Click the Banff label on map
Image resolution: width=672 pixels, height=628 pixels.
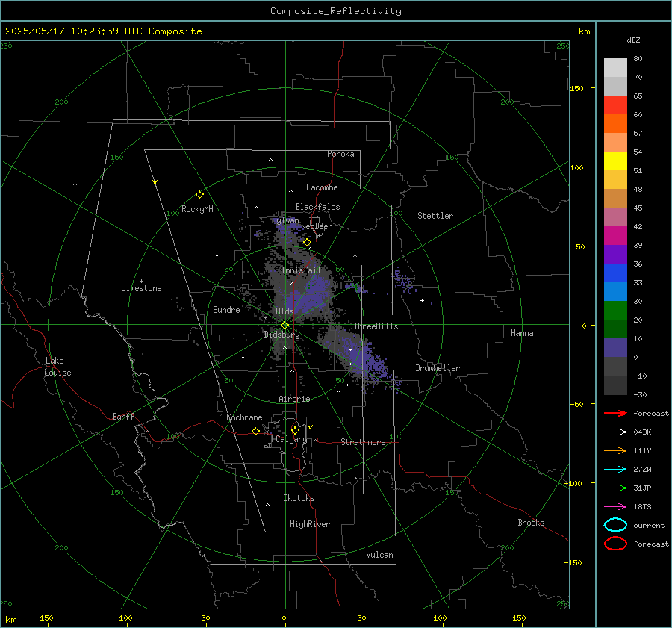coord(123,416)
